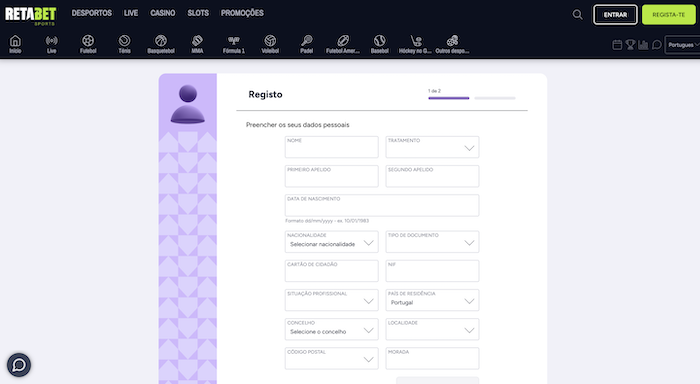Screen dimensions: 700x384
Task: Open the Casino menu
Action: 162,13
